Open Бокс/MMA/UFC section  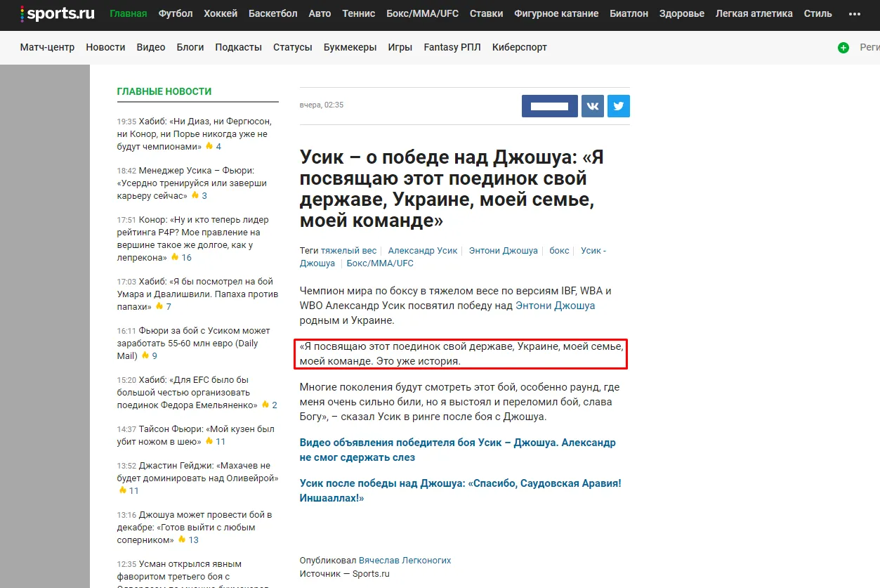[x=423, y=13]
